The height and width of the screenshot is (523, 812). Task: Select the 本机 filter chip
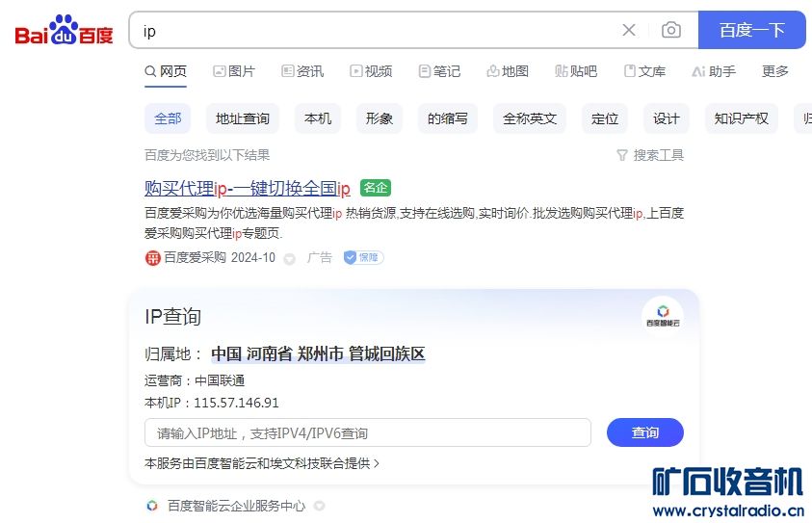(318, 118)
